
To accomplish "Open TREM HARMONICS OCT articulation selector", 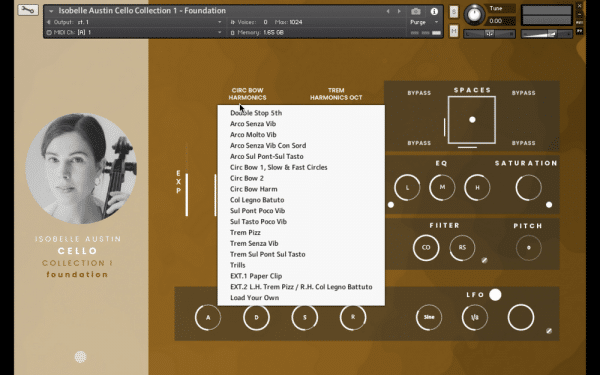I will pyautogui.click(x=336, y=94).
